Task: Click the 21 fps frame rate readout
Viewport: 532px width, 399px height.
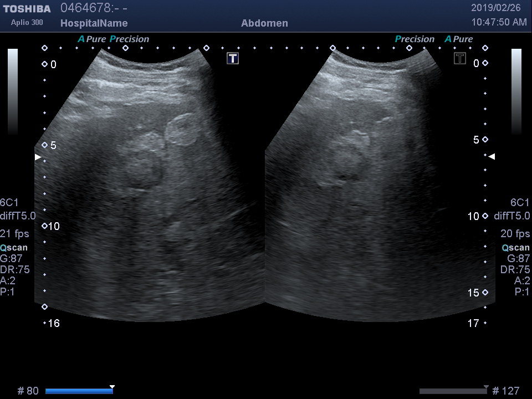Action: [14, 233]
